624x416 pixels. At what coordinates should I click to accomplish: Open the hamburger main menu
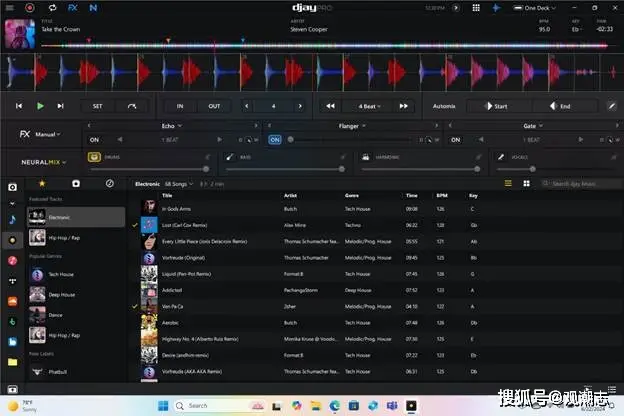(10, 8)
